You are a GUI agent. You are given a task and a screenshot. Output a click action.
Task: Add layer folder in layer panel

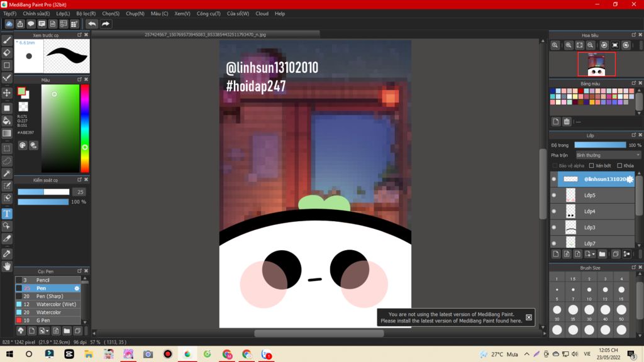tap(602, 254)
